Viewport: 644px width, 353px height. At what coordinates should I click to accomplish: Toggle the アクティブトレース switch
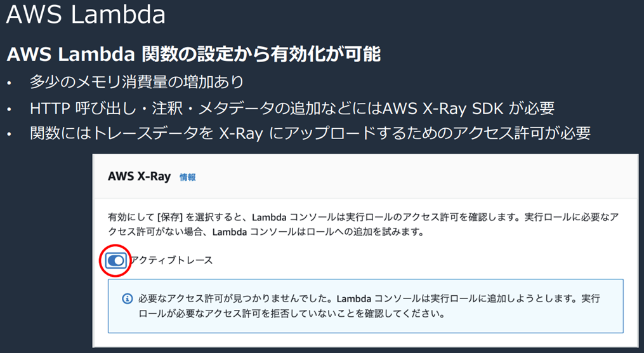coord(115,260)
